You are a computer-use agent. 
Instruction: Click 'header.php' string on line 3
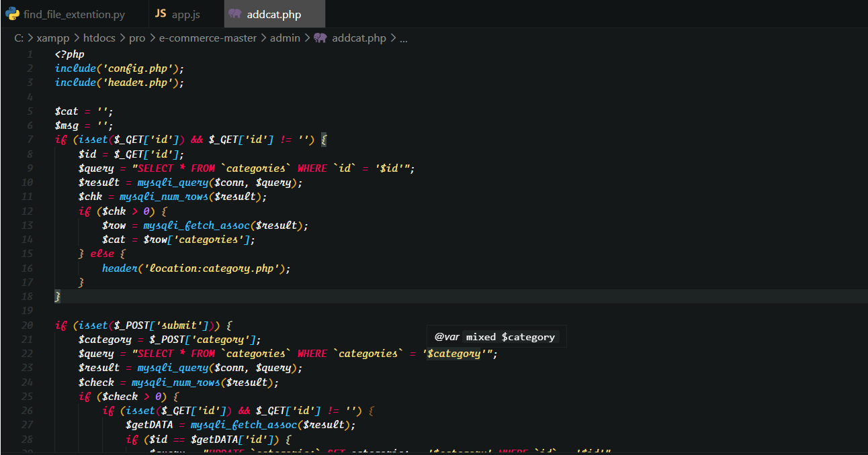[138, 83]
